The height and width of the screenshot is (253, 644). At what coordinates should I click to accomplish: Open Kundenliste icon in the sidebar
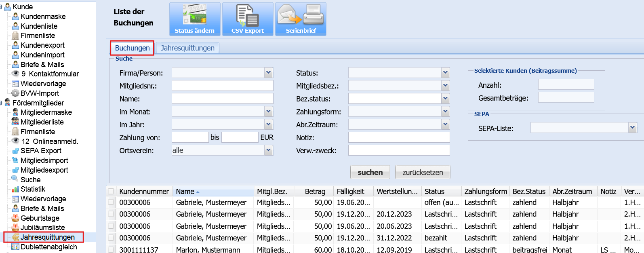15,26
